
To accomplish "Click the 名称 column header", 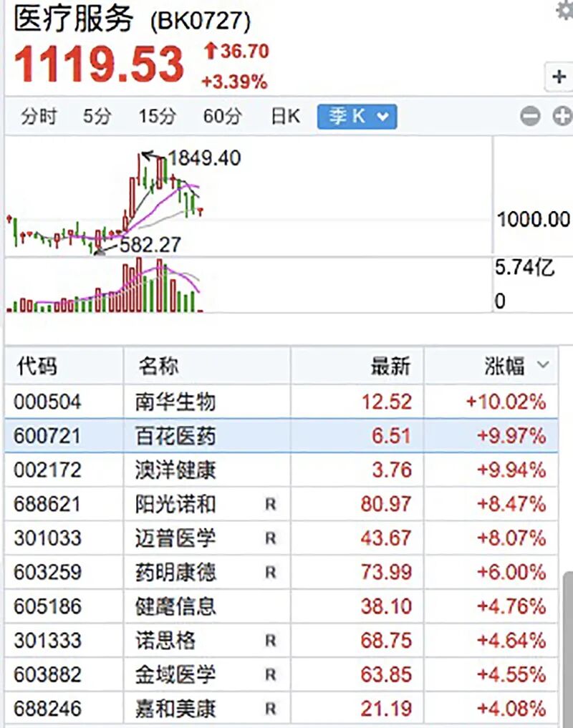I will click(158, 365).
